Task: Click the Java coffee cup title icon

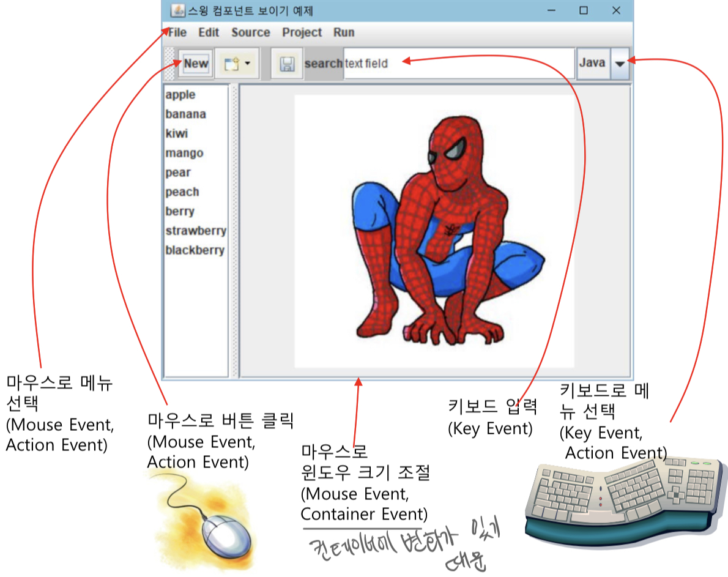Action: (x=177, y=10)
